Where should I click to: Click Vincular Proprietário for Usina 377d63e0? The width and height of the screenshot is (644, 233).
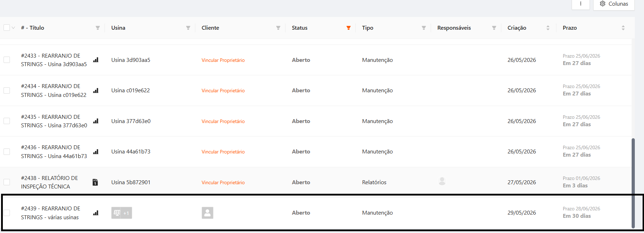[223, 122]
